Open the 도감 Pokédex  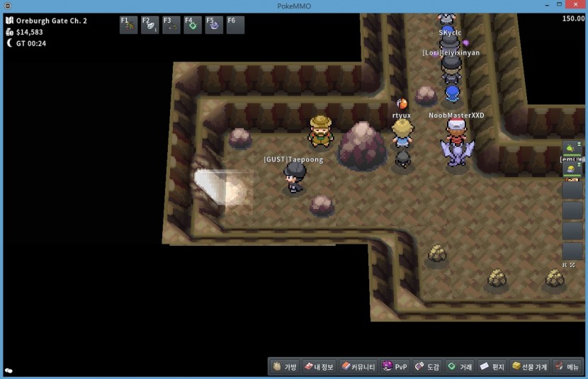427,367
